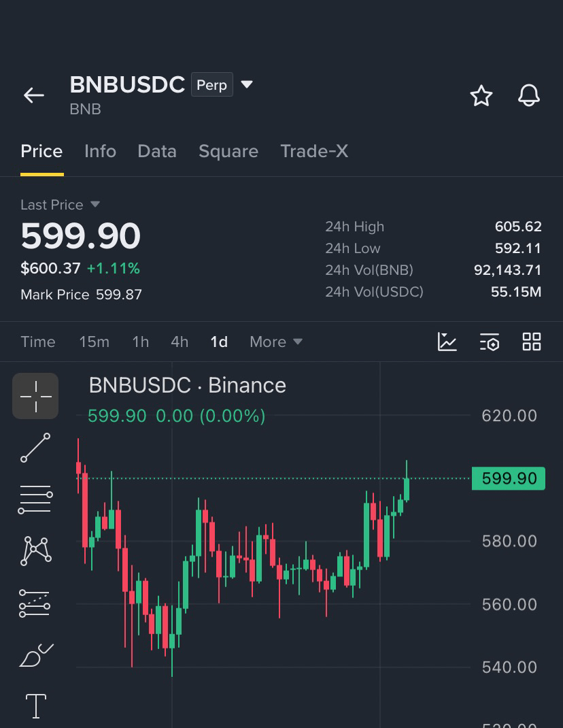The image size is (563, 728).
Task: Click the 24h Vol(USDC) value 55.15M
Action: (516, 292)
